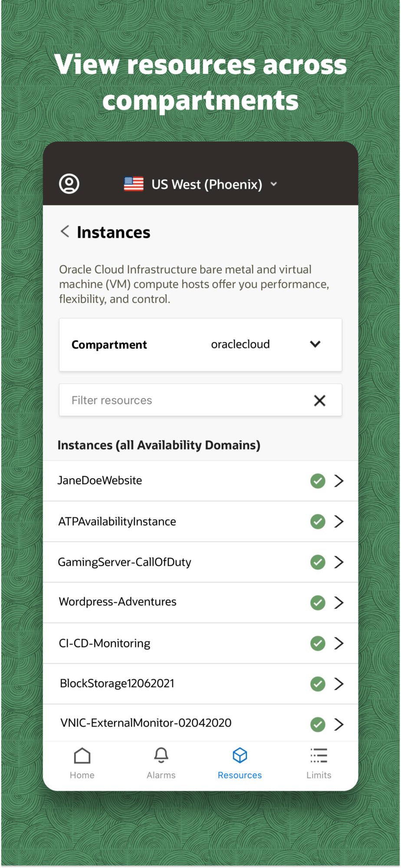Open the CI-CD-Monitoring instance

(x=200, y=643)
